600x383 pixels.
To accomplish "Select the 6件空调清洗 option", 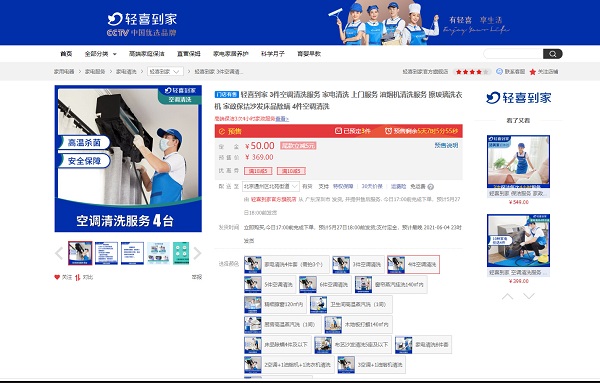I will coord(325,285).
